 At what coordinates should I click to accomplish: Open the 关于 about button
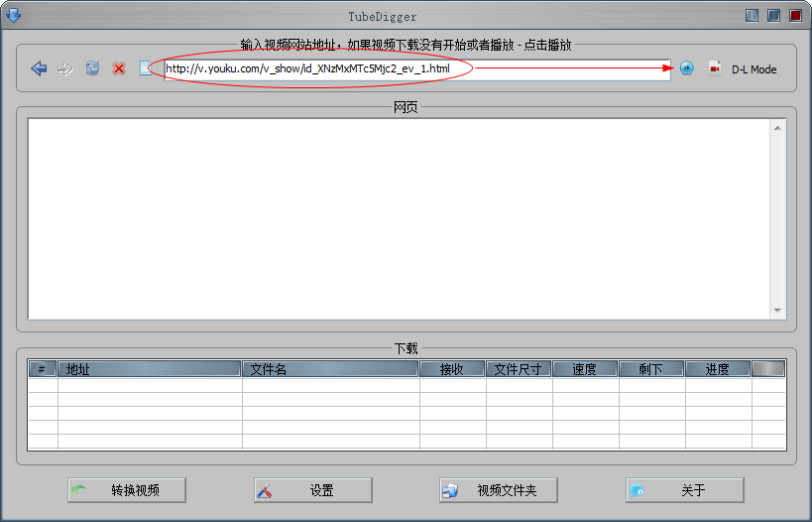coord(685,490)
